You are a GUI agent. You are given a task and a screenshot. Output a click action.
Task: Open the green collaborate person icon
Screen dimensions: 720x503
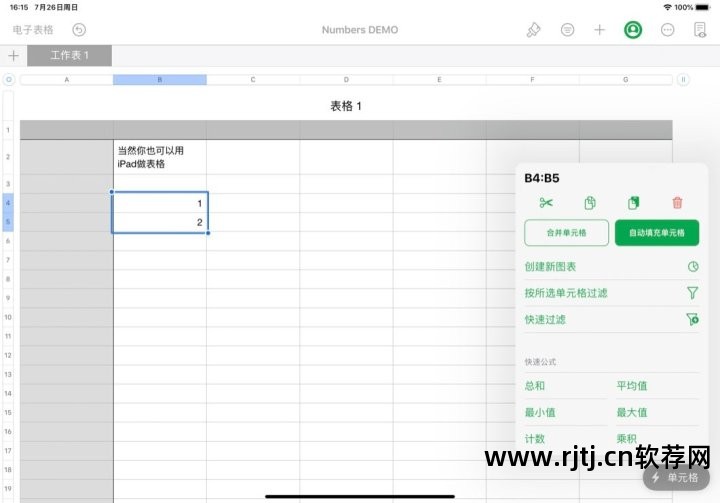pos(633,30)
